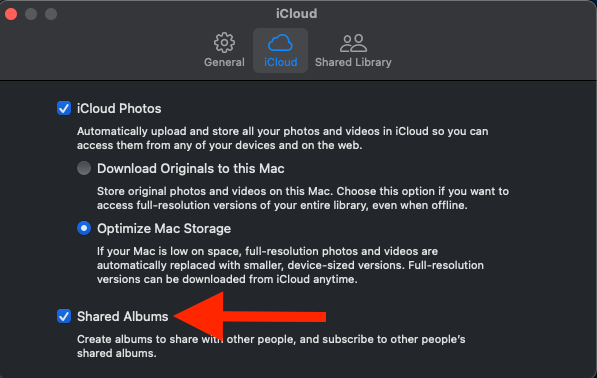Click the Shared Albums description text
This screenshot has height=378, width=597.
pyautogui.click(x=271, y=346)
